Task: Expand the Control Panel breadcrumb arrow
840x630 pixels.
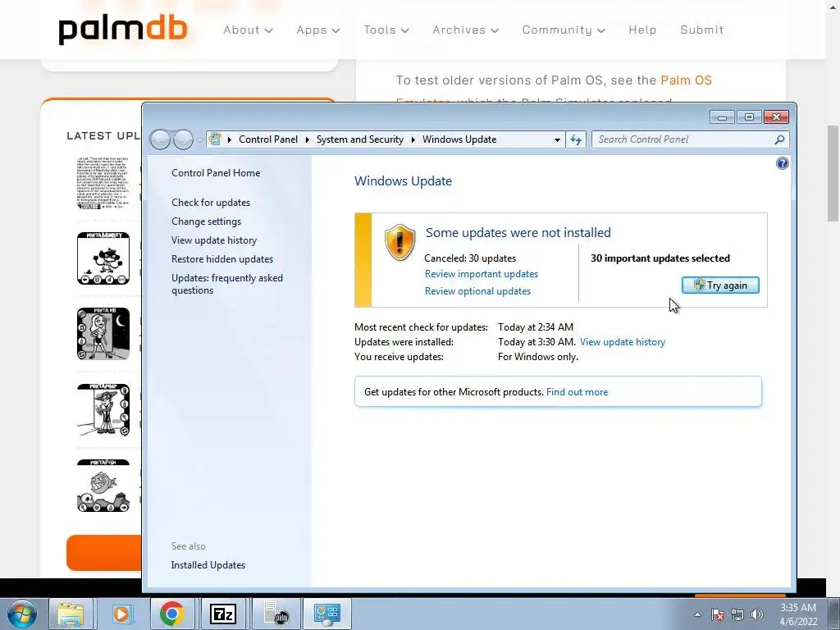Action: click(308, 139)
